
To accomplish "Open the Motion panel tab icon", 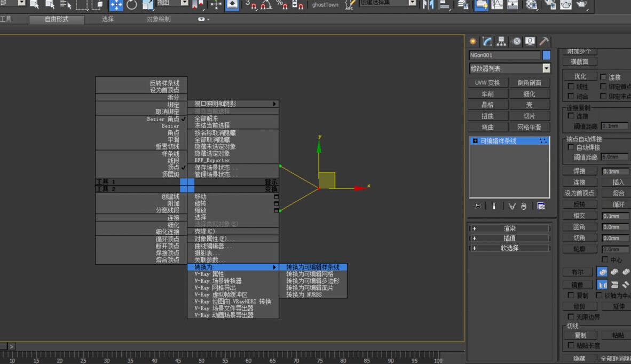I will point(516,42).
